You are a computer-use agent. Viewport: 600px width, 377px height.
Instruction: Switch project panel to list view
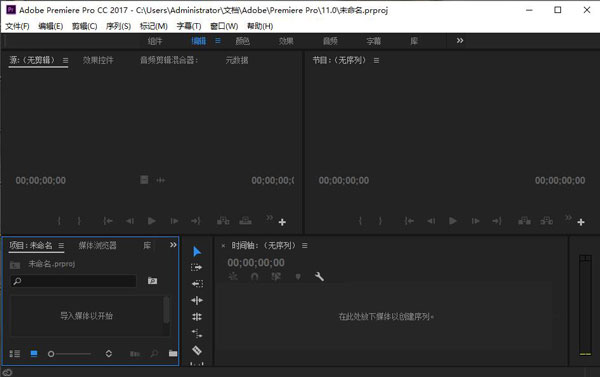(x=15, y=354)
